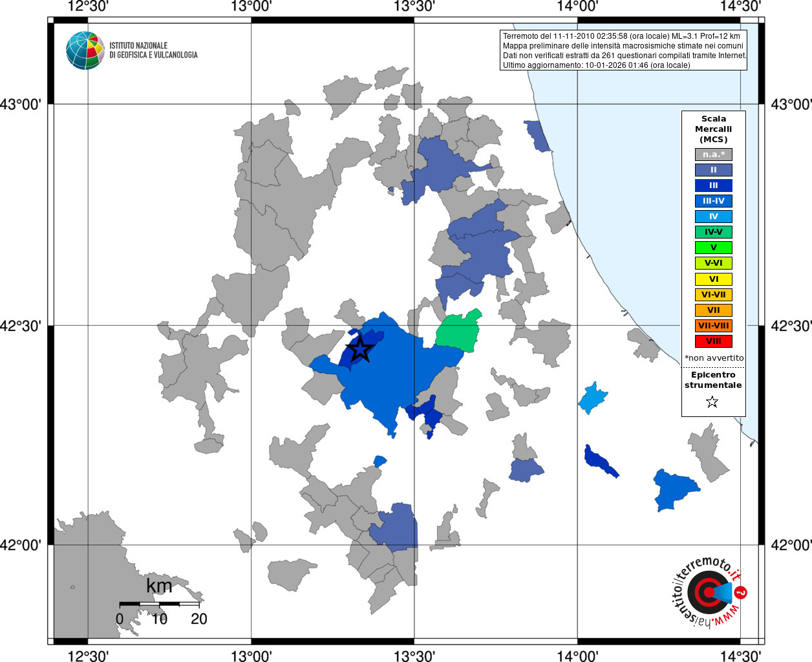Click the earthquake info text box

point(623,50)
